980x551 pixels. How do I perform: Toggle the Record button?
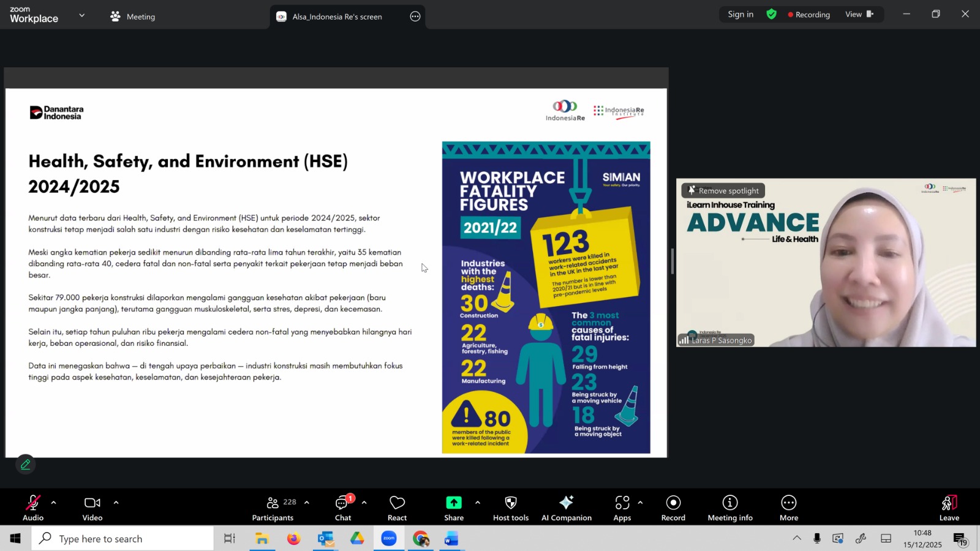pyautogui.click(x=673, y=508)
